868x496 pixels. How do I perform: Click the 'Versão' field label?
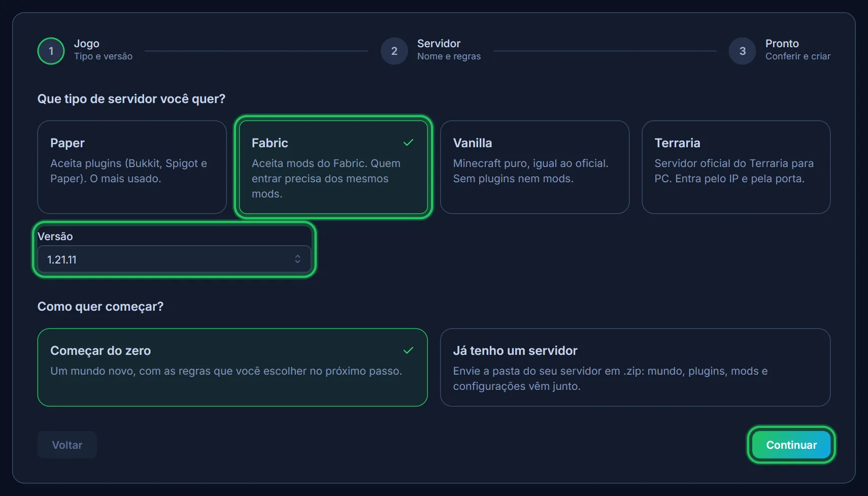point(55,237)
